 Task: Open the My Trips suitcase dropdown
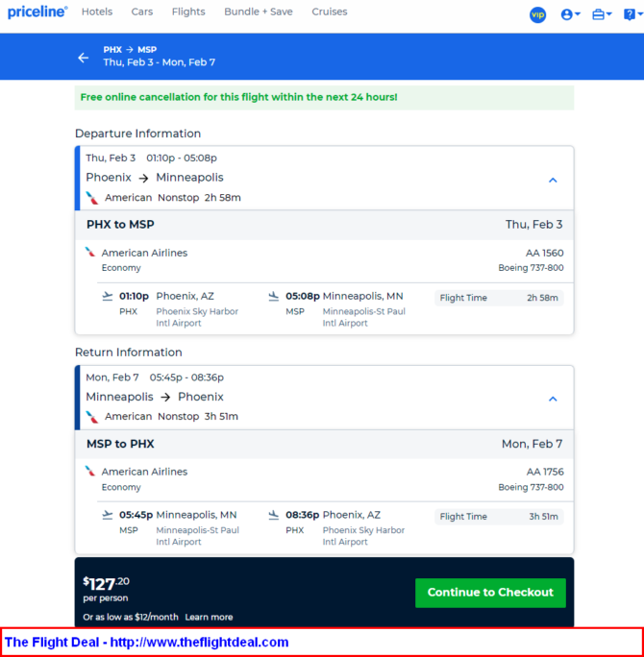point(602,15)
